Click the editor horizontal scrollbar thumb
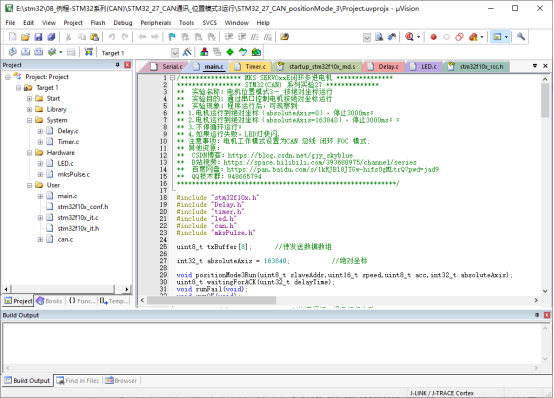The height and width of the screenshot is (398, 554). point(211,300)
